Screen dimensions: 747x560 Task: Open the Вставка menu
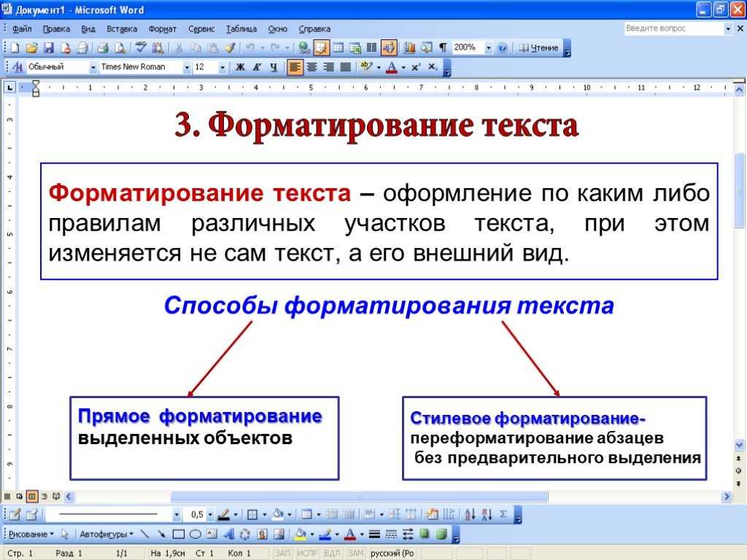122,29
